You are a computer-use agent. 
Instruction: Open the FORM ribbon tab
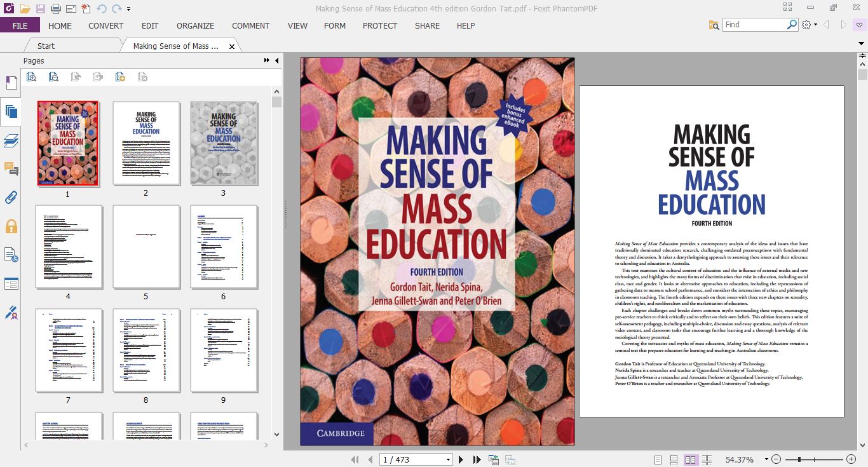click(x=335, y=25)
